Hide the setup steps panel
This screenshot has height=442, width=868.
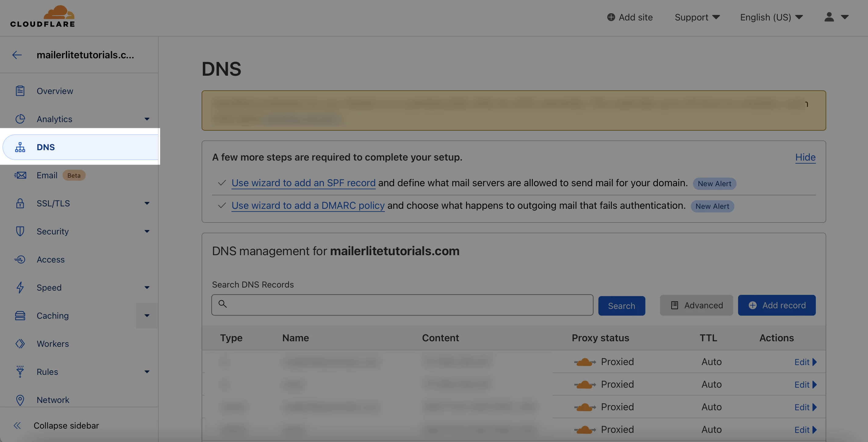pyautogui.click(x=805, y=157)
